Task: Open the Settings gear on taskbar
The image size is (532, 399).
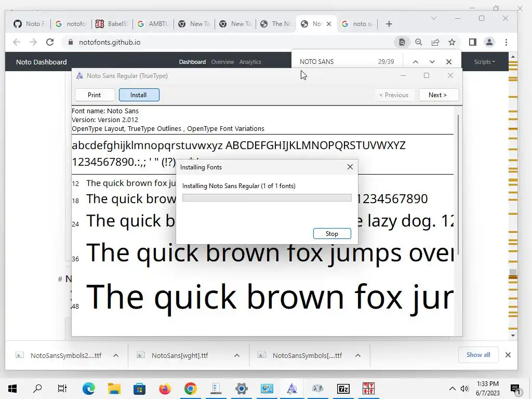Action: point(241,389)
